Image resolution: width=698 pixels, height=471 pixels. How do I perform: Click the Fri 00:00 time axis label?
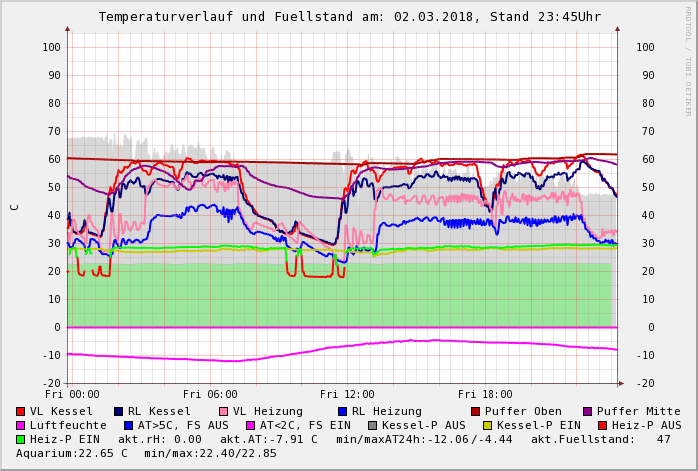pyautogui.click(x=71, y=394)
